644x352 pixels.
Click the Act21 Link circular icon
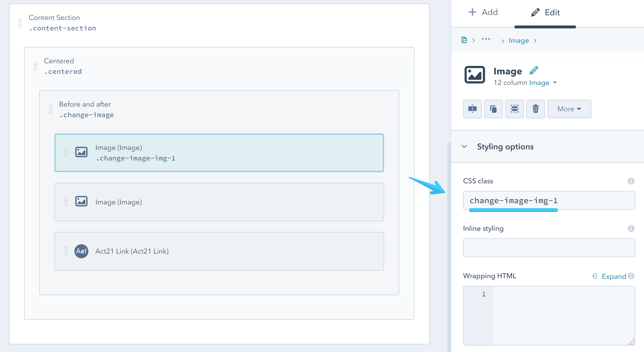(81, 251)
